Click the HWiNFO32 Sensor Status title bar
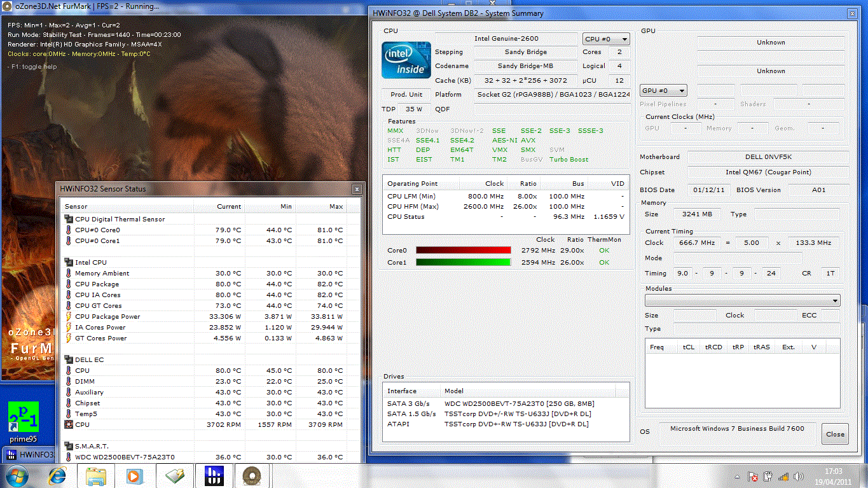This screenshot has height=488, width=868. click(x=210, y=189)
